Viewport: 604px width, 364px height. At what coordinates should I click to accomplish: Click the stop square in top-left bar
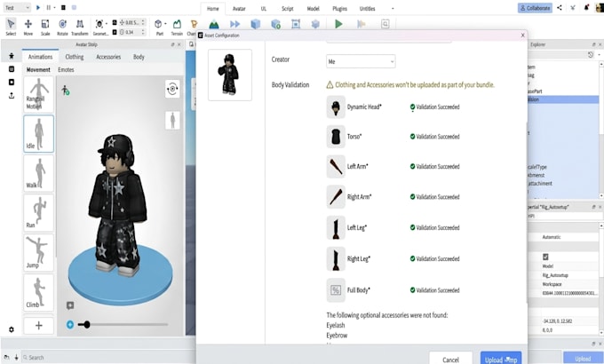click(63, 7)
